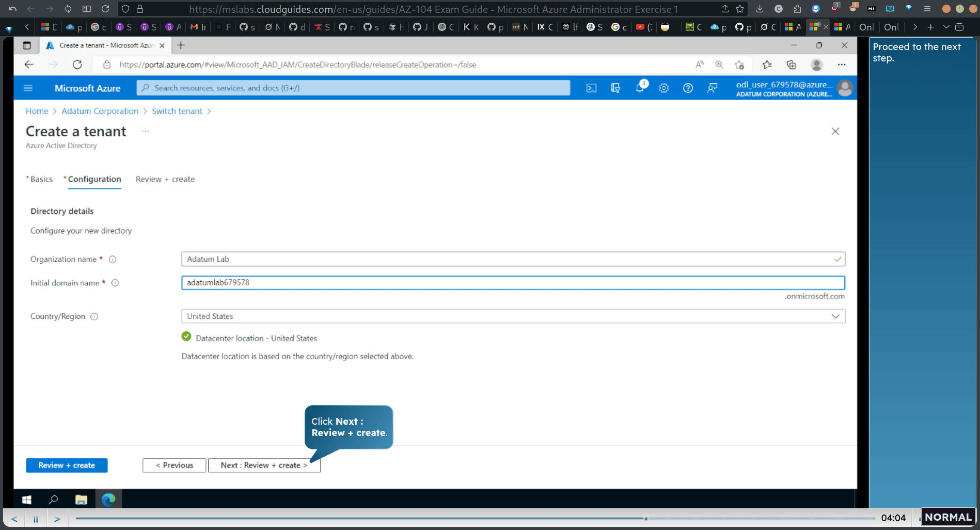980x530 pixels.
Task: Open outer browser extensions puzzle icon
Action: tap(797, 9)
